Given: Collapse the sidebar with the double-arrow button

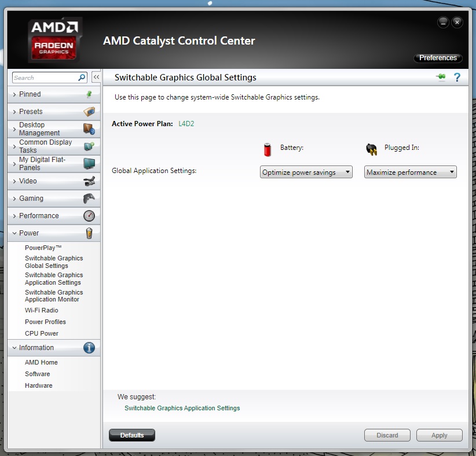Looking at the screenshot, I should tap(96, 78).
